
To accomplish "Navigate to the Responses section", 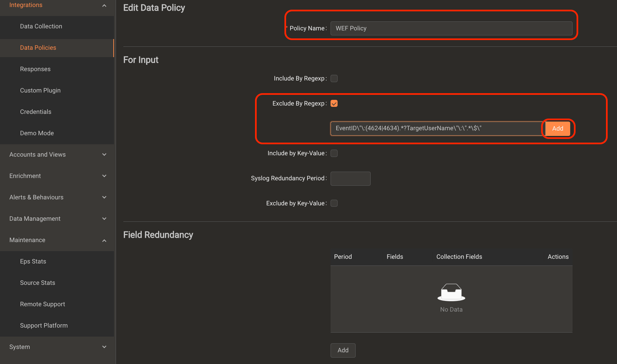I will [35, 69].
